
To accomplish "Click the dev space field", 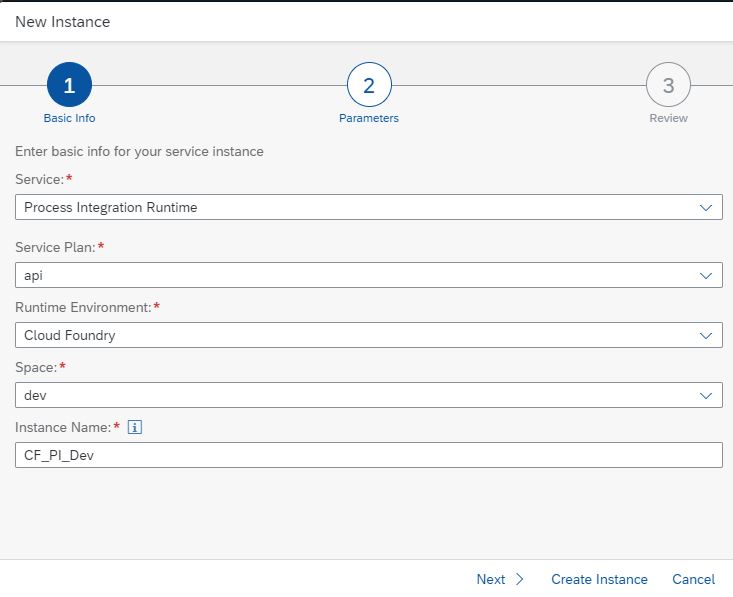I will 369,396.
